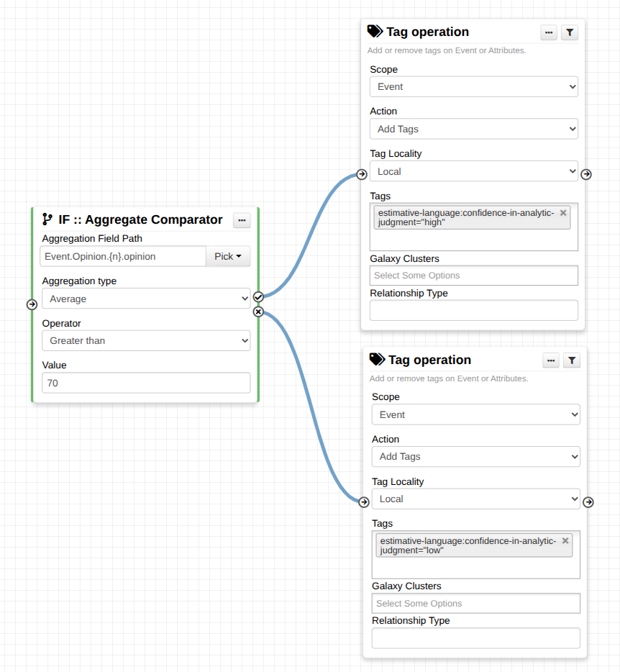
Task: Open the IF Aggregate Comparator ellipsis menu
Action: coord(242,220)
